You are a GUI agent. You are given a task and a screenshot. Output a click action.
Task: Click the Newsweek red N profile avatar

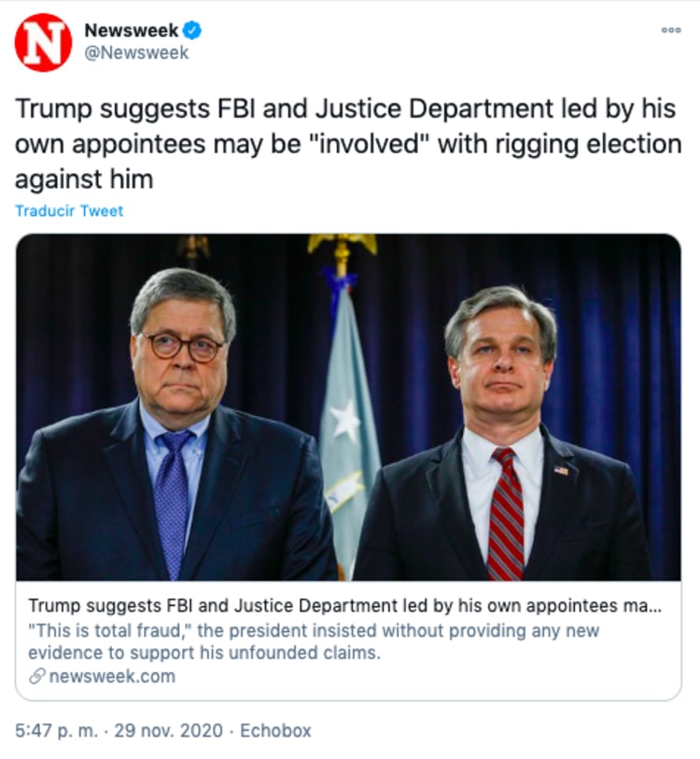click(x=43, y=42)
